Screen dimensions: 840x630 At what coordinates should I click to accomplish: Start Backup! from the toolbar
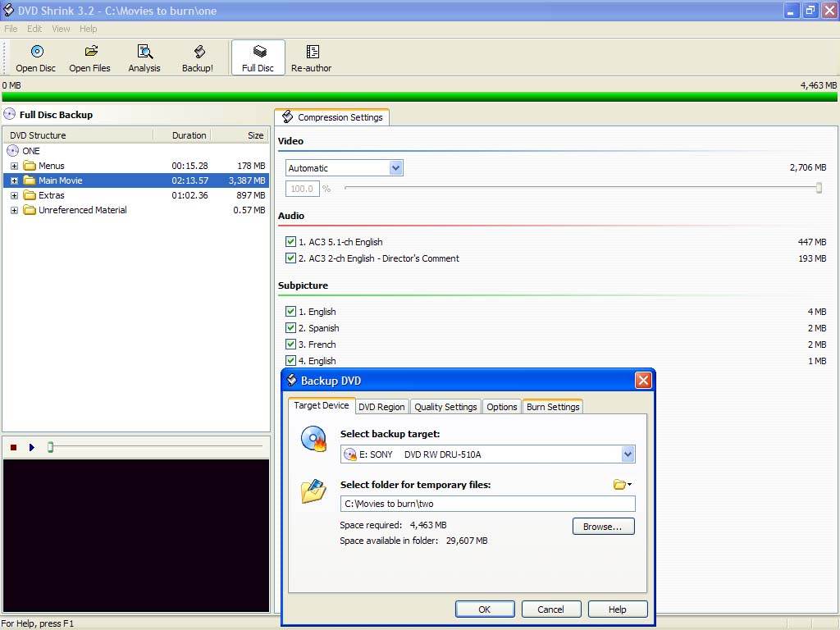(198, 58)
